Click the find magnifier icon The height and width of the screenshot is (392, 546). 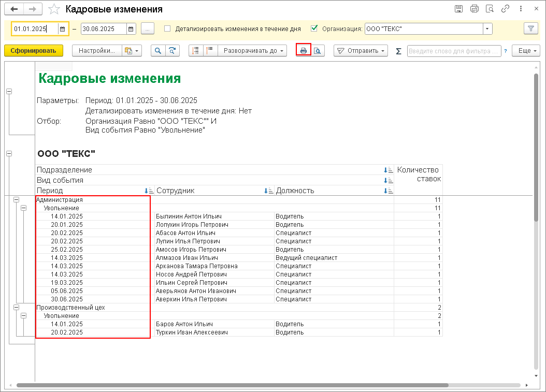coord(158,51)
